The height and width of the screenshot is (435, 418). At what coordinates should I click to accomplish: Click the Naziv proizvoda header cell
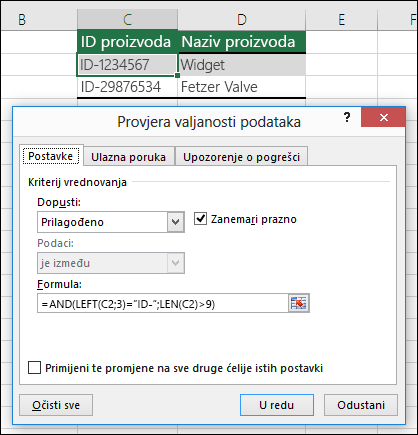pyautogui.click(x=242, y=42)
